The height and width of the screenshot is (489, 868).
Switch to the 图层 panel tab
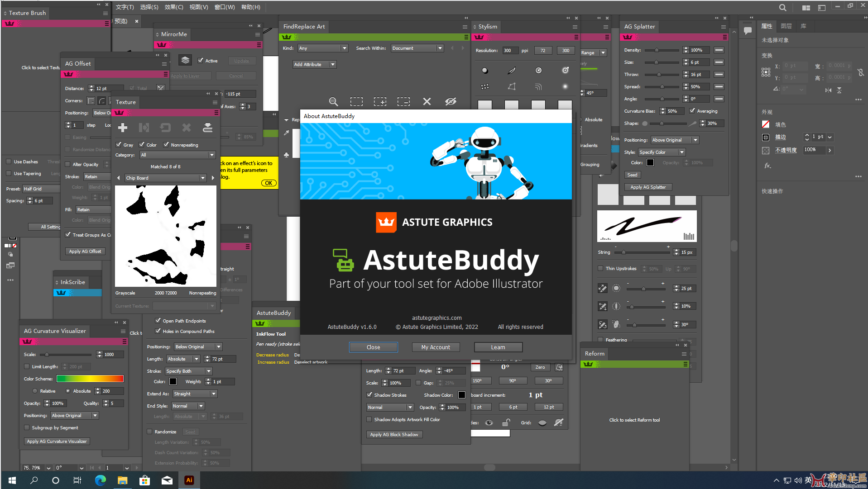pos(786,26)
